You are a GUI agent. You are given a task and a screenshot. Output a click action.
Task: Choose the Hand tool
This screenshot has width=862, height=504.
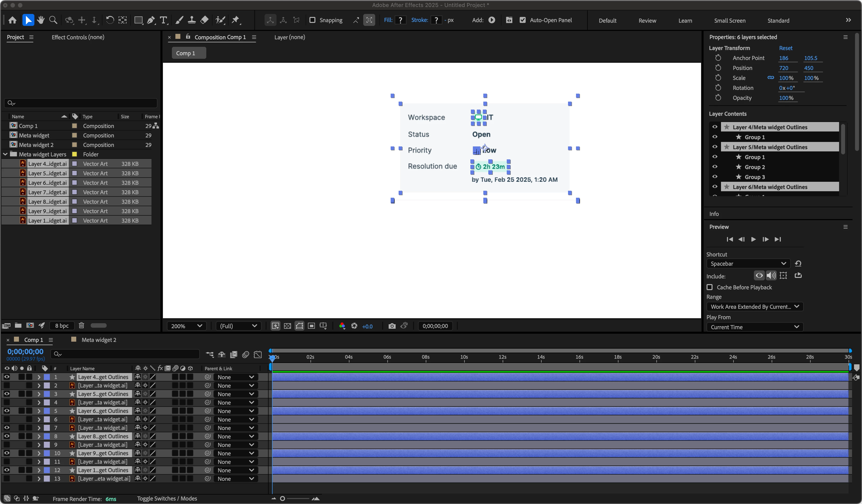pos(41,20)
